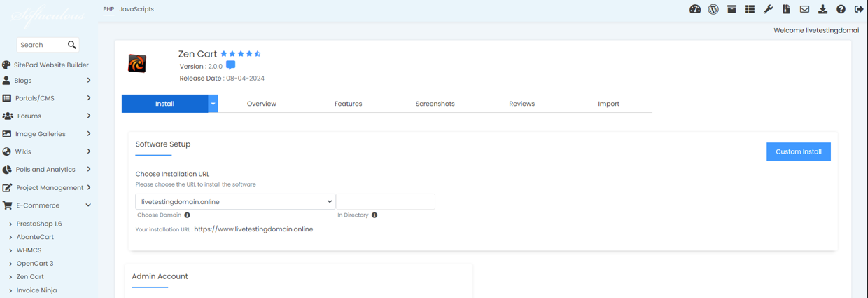868x298 pixels.
Task: Open the WordPress manager icon
Action: pos(713,9)
